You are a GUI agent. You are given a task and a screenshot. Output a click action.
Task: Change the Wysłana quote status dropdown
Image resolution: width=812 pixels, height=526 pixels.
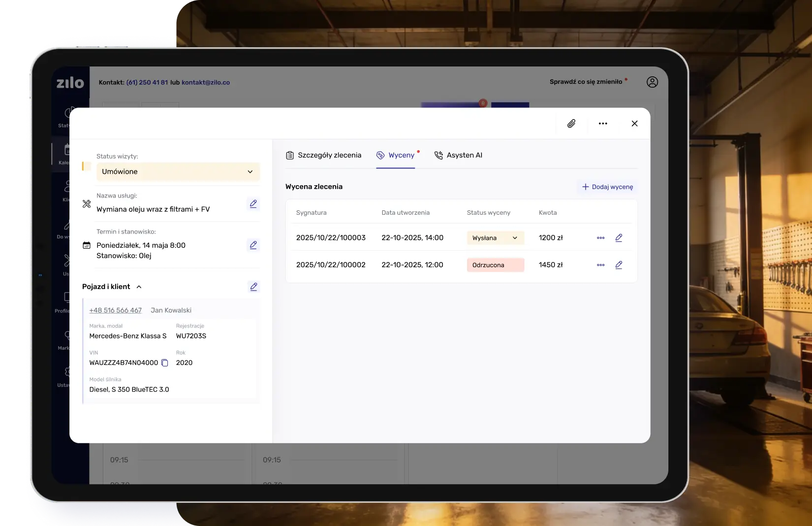495,238
